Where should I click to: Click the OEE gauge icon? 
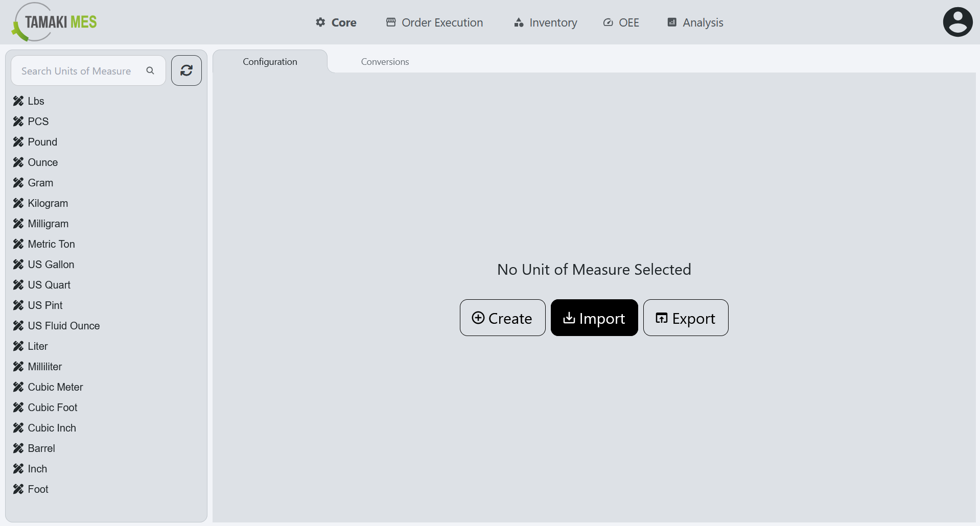tap(608, 22)
